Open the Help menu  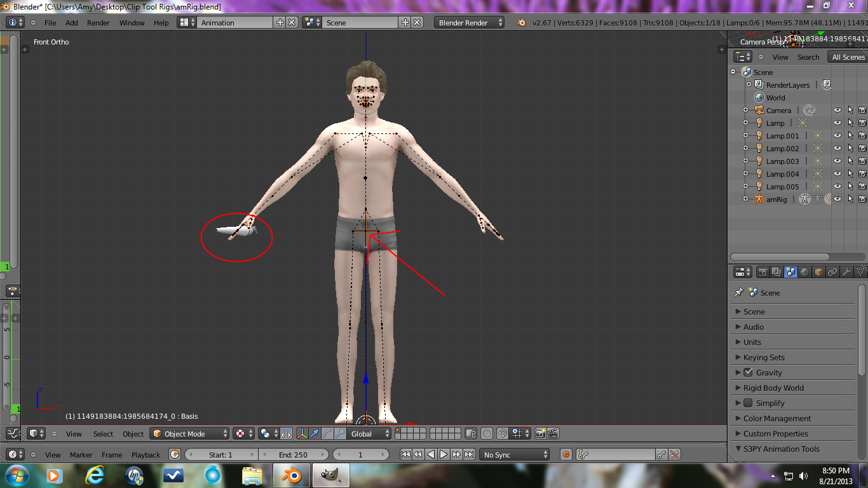(161, 22)
